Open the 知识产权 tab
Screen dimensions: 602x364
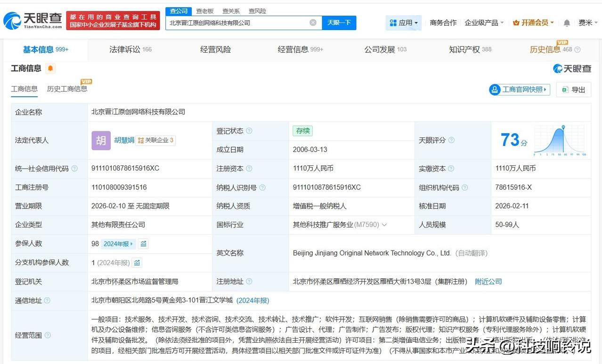point(470,49)
